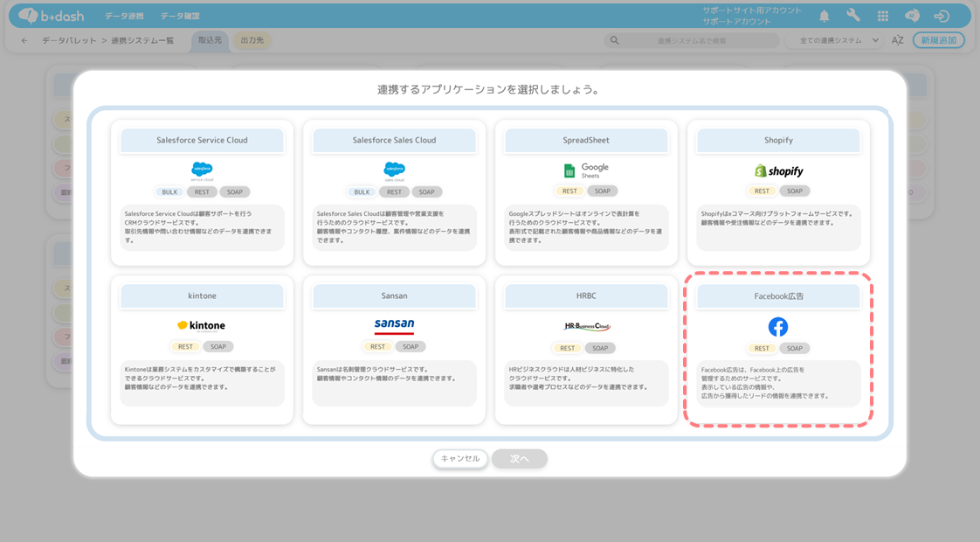Select the Facebook広告 card header
This screenshot has height=542, width=980.
coord(778,296)
